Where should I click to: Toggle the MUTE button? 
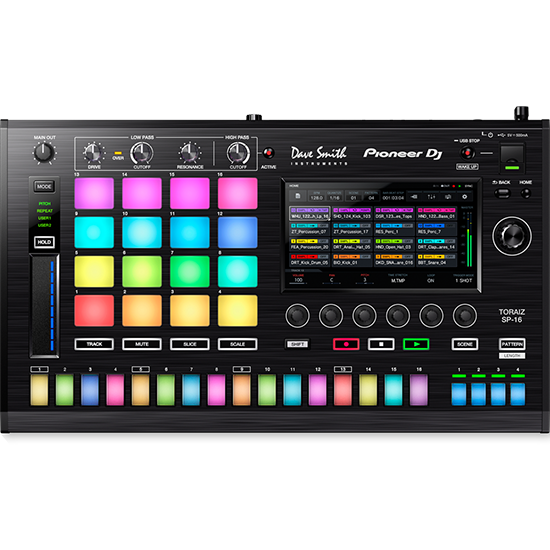[142, 344]
